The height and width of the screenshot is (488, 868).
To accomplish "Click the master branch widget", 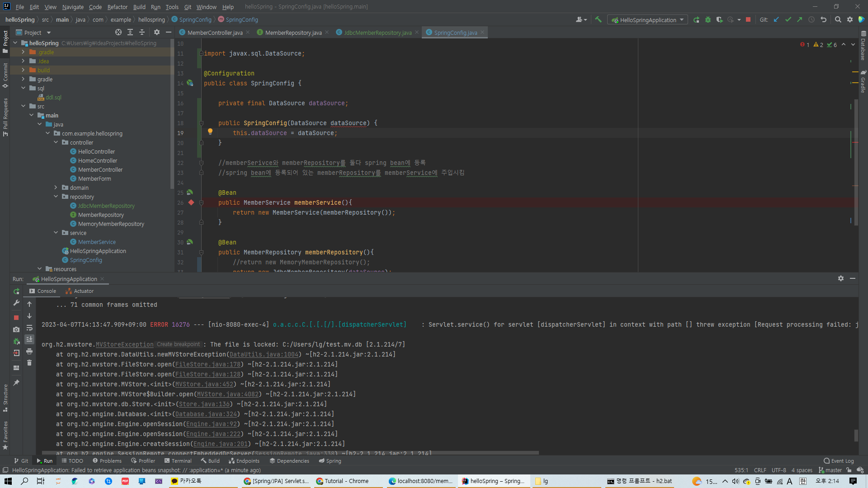I will 830,470.
